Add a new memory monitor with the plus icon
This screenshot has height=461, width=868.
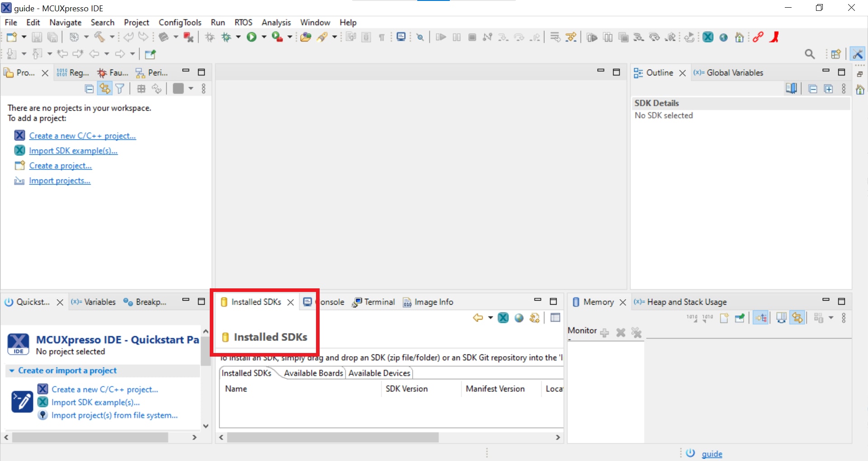(604, 333)
